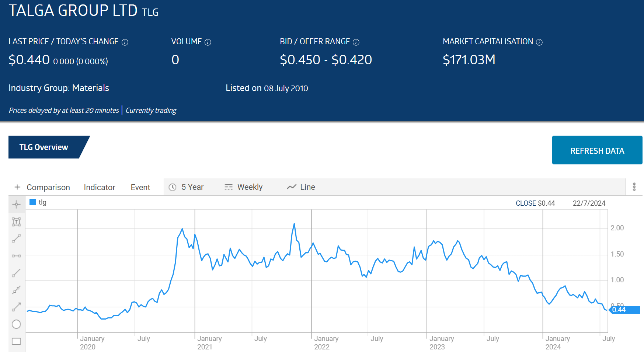Click info icon beside Last Price label

point(125,42)
